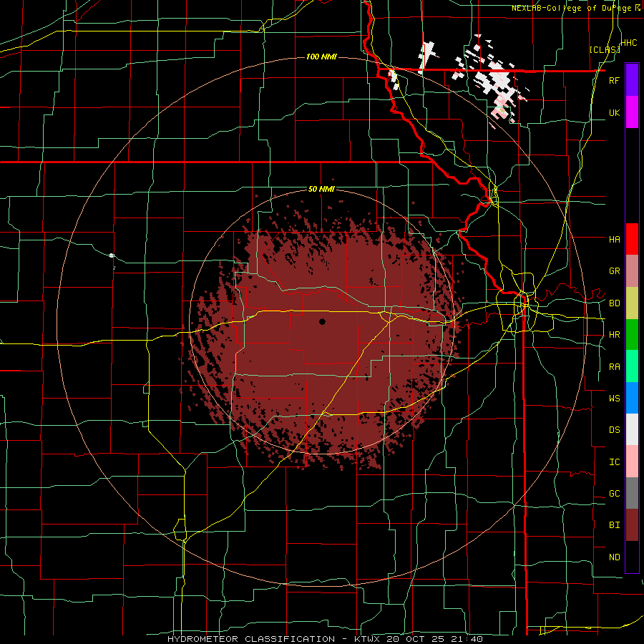Click the 100 NMI range ring label
Screen dimensions: 644x644
click(321, 57)
